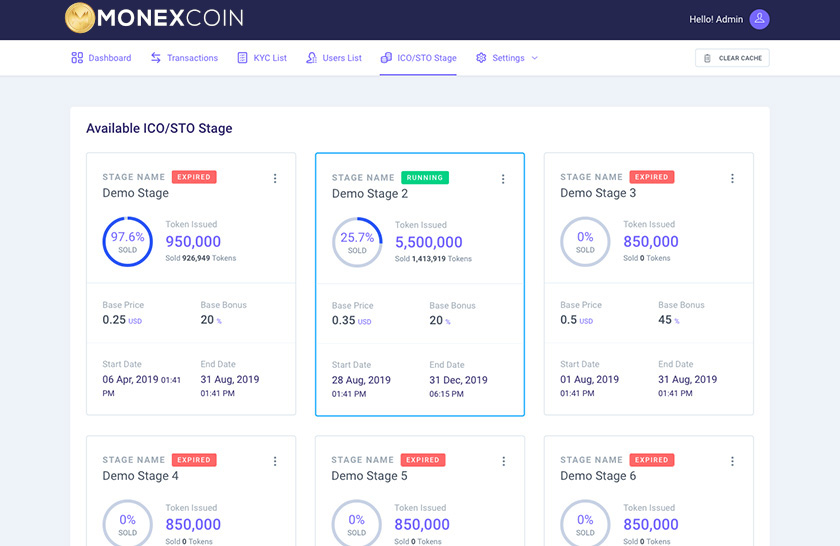Open three-dot menu for Demo Stage
Screen dimensions: 840x546
[275, 178]
